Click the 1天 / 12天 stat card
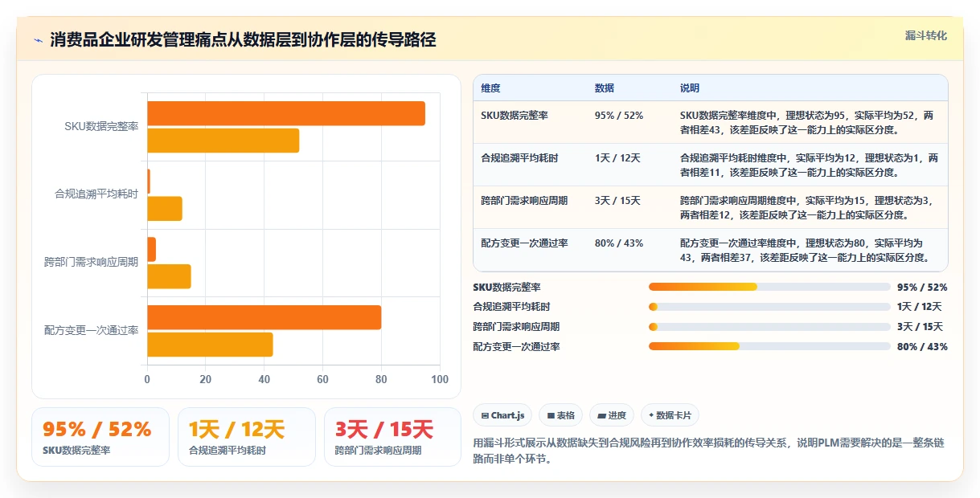 coord(247,437)
